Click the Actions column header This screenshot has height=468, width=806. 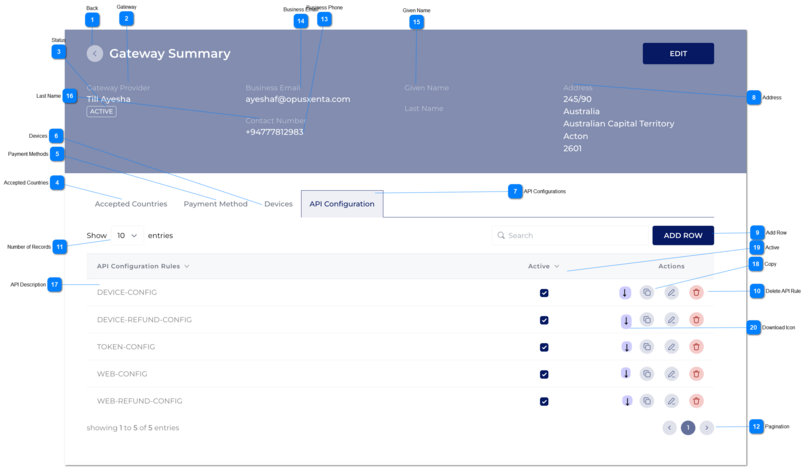click(x=671, y=266)
